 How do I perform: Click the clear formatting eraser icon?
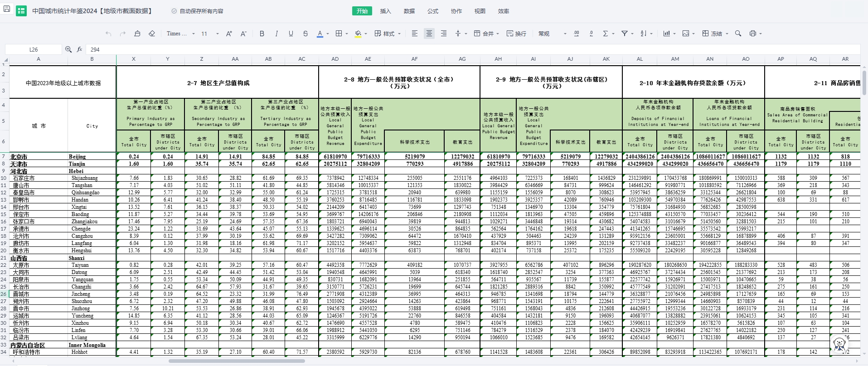click(x=152, y=34)
